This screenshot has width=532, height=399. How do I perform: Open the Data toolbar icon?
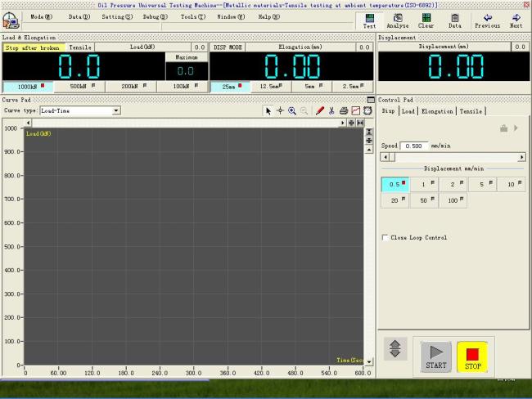click(454, 20)
